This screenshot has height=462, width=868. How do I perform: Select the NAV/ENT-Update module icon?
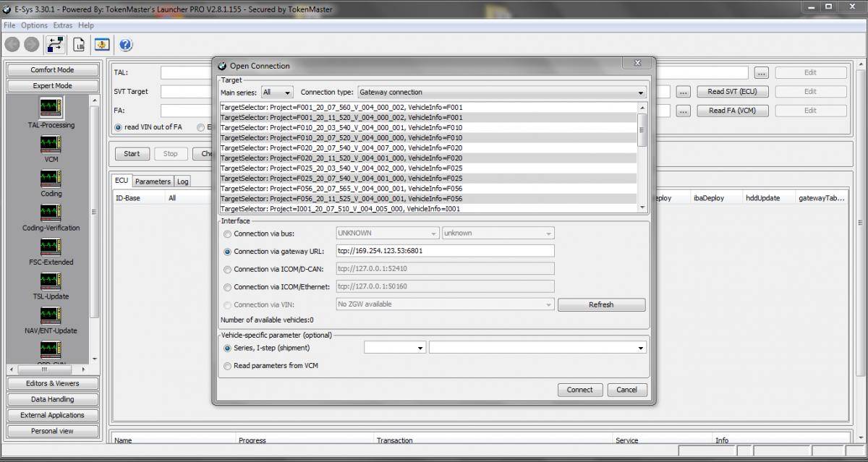tap(51, 315)
